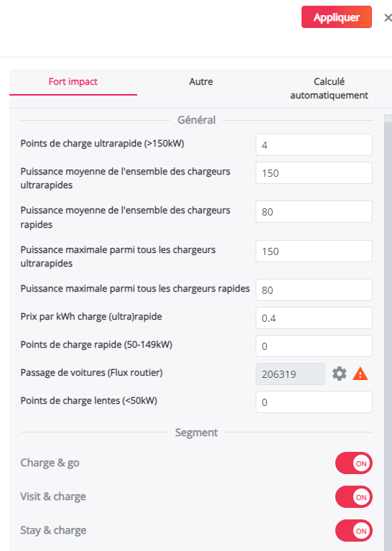Edit the Points de charge lentes field
This screenshot has width=392, height=551.
coord(314,402)
